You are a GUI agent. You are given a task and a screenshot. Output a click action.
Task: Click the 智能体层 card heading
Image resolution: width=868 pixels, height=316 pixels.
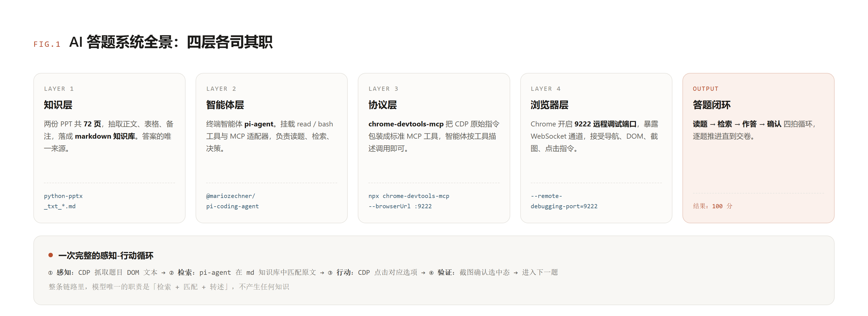(x=225, y=105)
